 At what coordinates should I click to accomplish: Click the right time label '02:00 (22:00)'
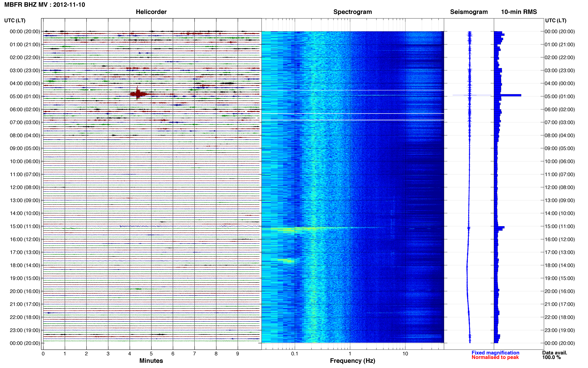click(560, 57)
